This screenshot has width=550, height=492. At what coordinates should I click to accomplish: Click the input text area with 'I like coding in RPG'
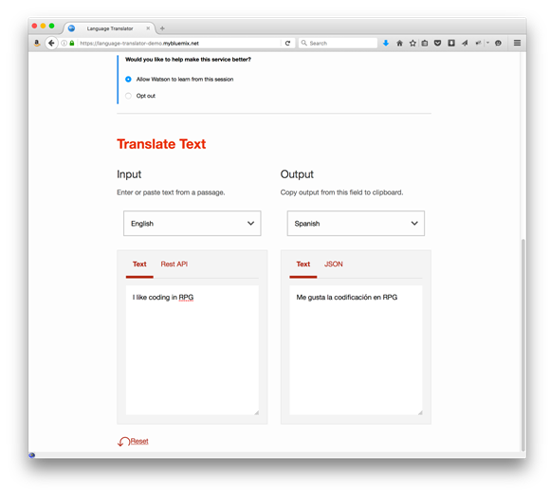pyautogui.click(x=192, y=350)
